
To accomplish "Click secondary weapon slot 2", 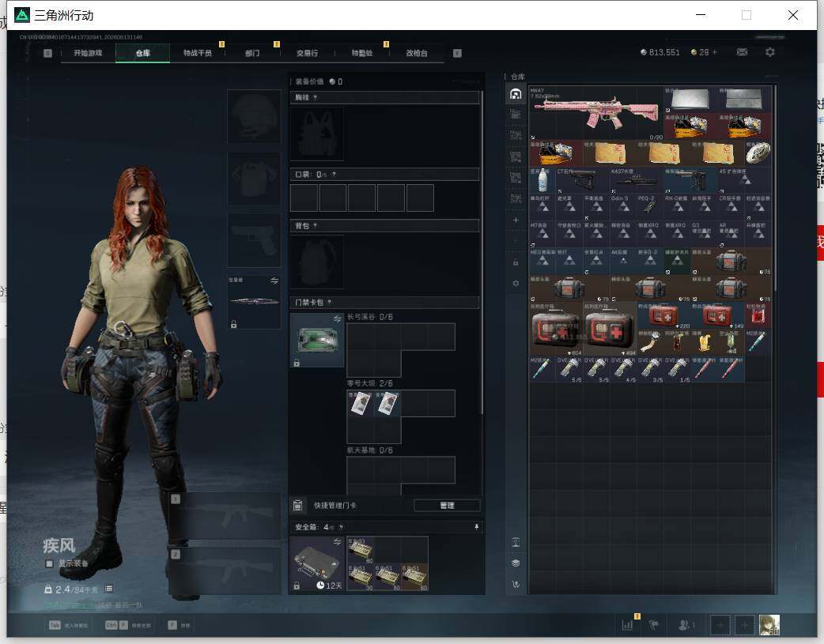I will (x=225, y=571).
